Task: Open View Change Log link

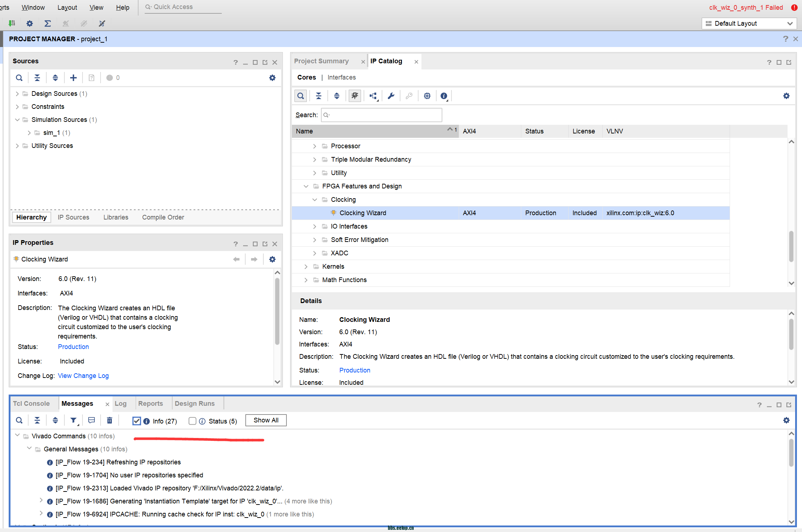Action: pos(83,376)
